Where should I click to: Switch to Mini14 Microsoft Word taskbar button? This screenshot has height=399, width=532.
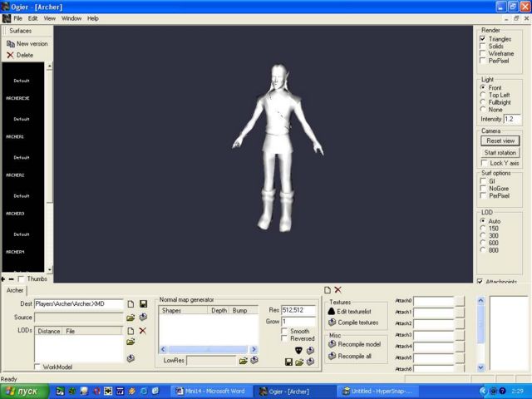tap(210, 392)
